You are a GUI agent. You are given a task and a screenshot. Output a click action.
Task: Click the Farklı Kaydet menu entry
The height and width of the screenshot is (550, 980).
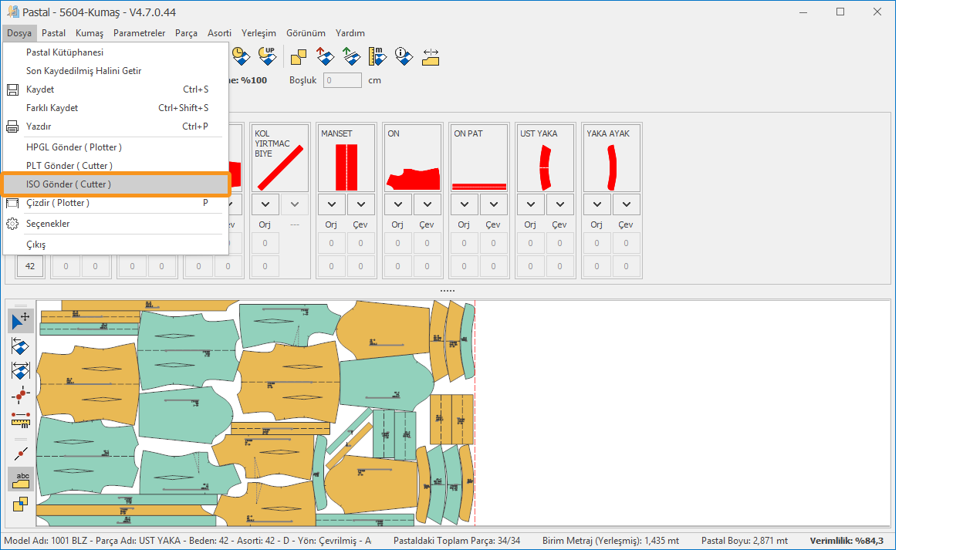pyautogui.click(x=52, y=108)
